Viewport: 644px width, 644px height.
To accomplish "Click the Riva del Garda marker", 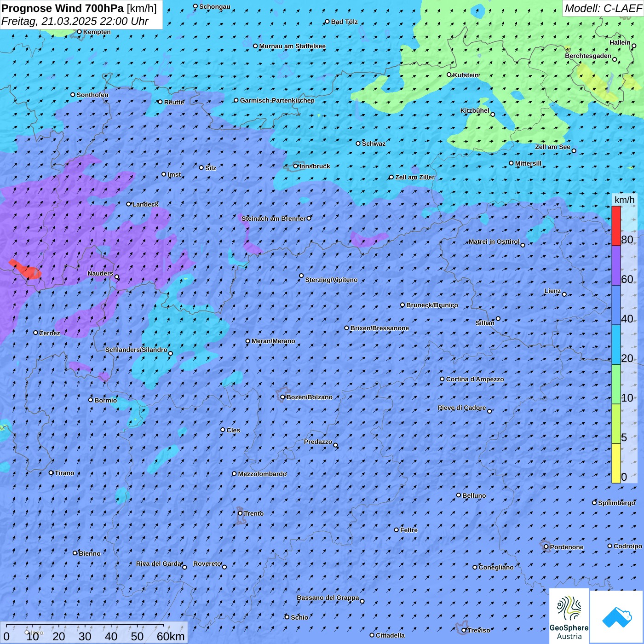I will (184, 567).
